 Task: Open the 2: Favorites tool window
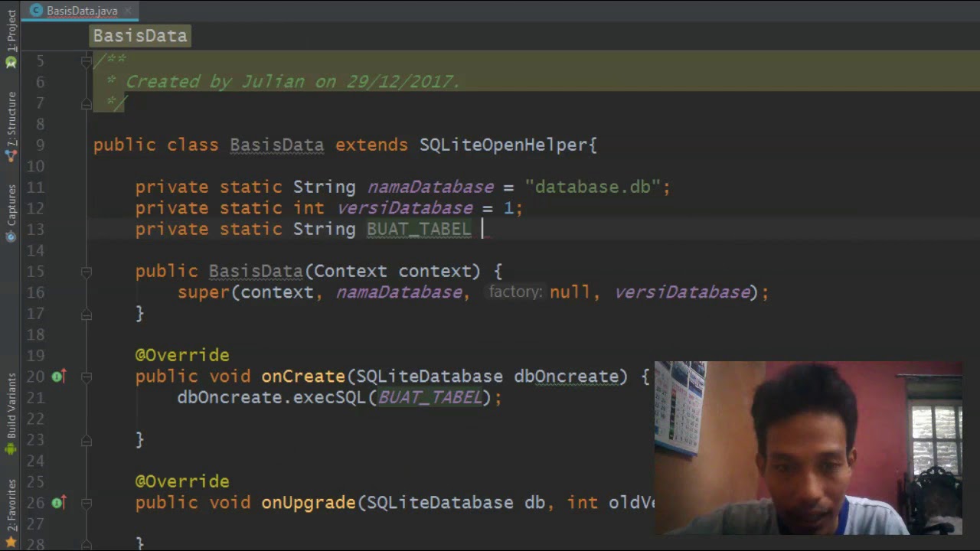[11, 513]
